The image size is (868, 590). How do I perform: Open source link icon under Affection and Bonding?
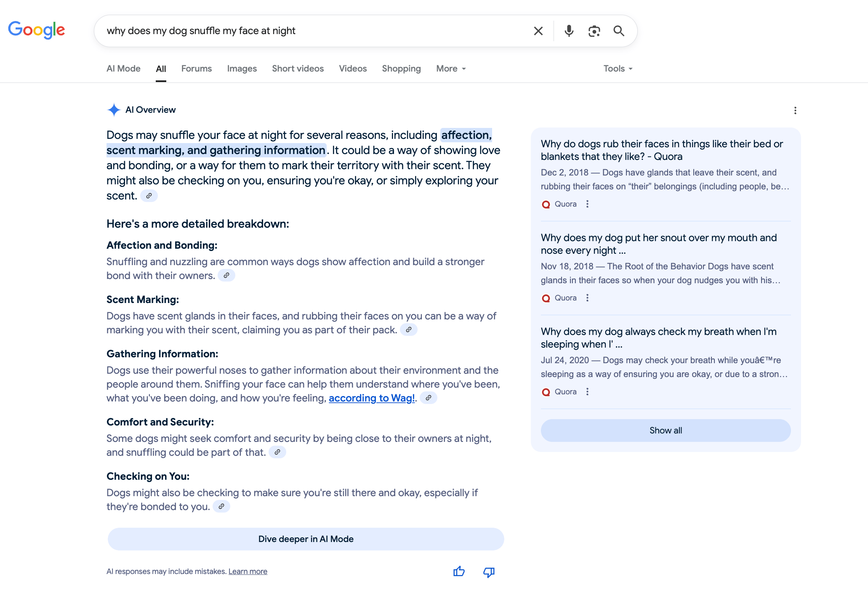tap(226, 275)
